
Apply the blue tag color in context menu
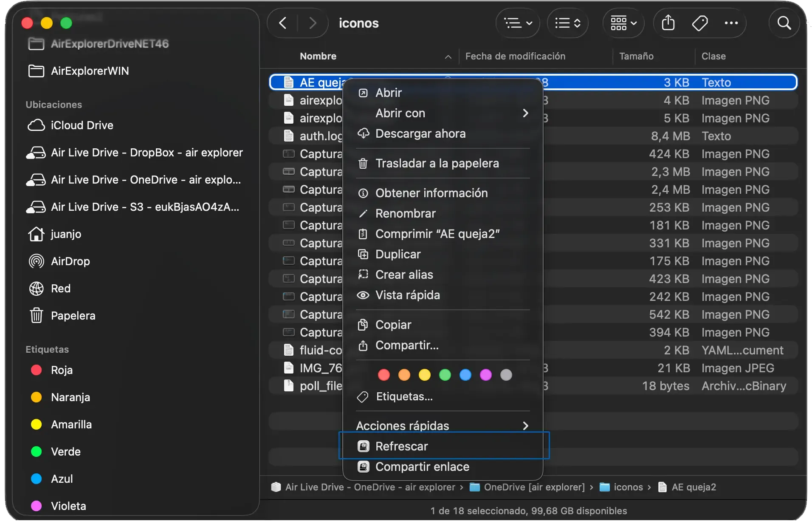tap(465, 375)
